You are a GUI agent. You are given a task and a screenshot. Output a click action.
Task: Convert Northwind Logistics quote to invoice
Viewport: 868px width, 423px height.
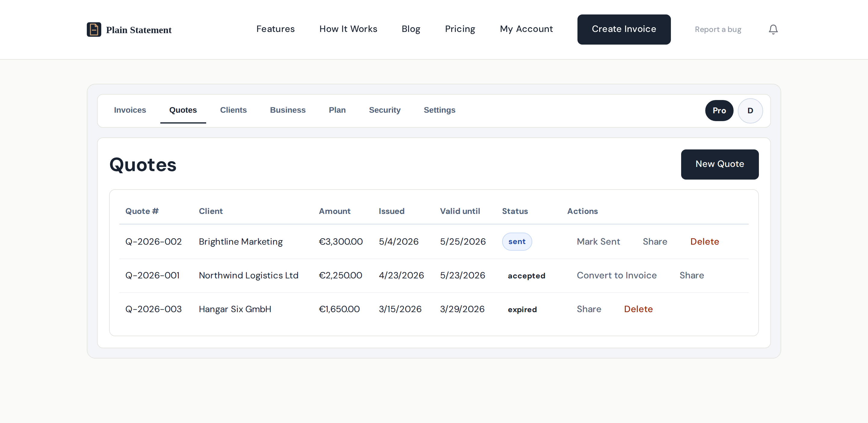617,275
